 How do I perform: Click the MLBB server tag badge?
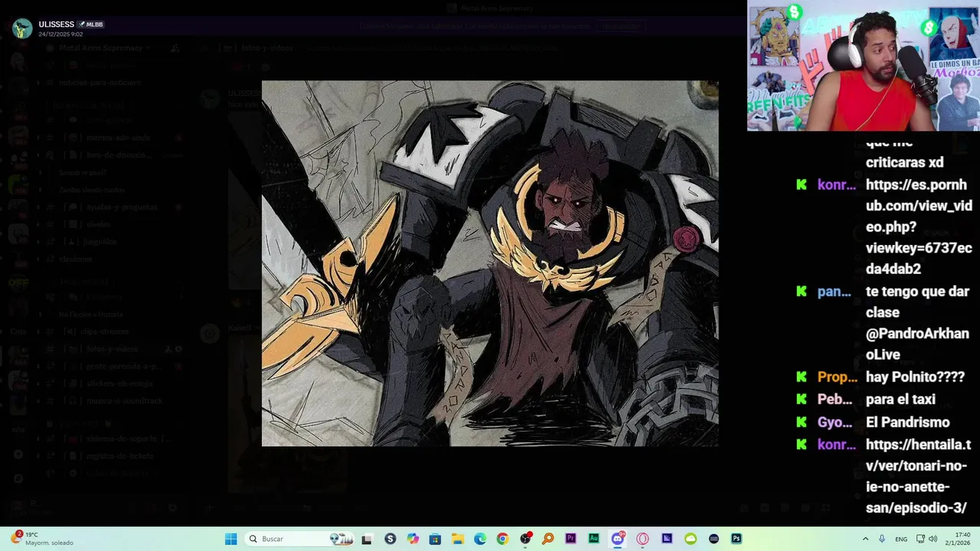coord(91,24)
